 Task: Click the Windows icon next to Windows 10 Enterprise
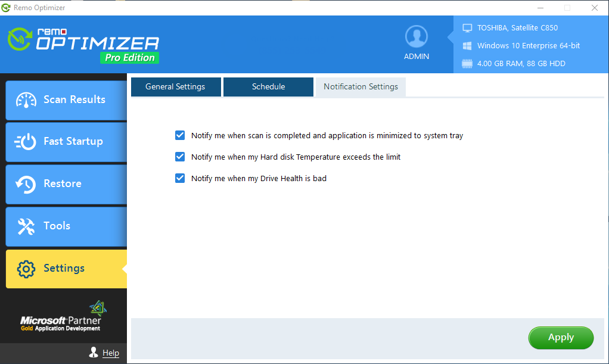pos(467,45)
